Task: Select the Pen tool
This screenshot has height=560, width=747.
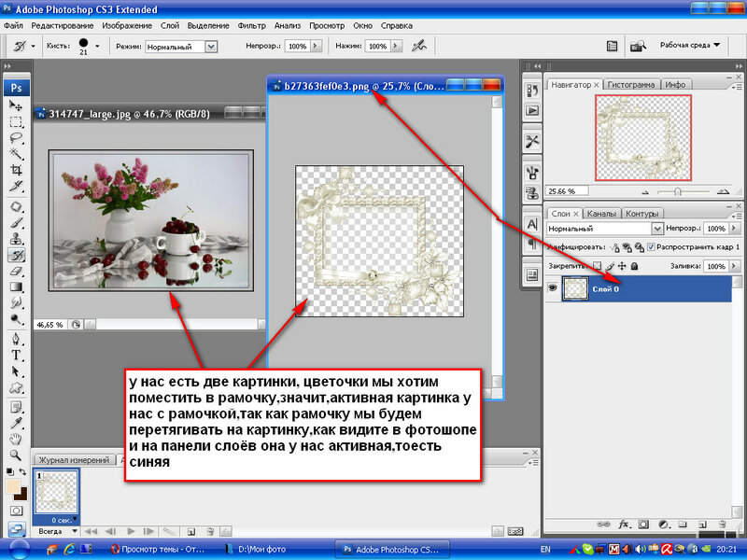Action: pos(16,339)
